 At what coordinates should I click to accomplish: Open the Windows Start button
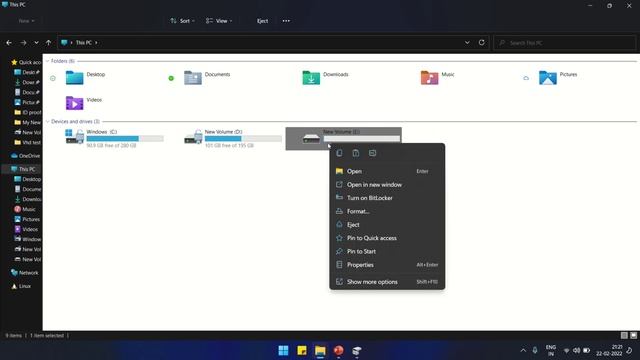(283, 350)
